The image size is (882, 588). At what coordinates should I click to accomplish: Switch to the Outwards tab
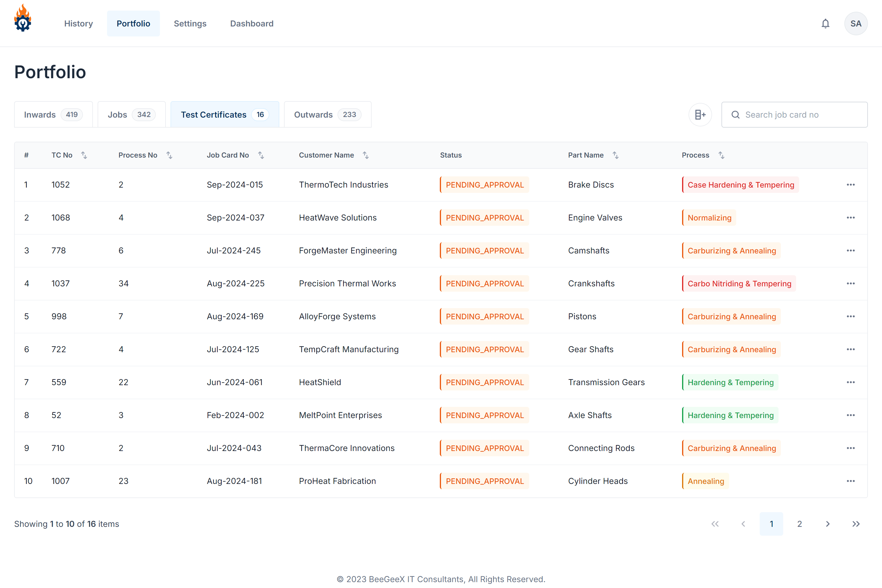pos(328,115)
